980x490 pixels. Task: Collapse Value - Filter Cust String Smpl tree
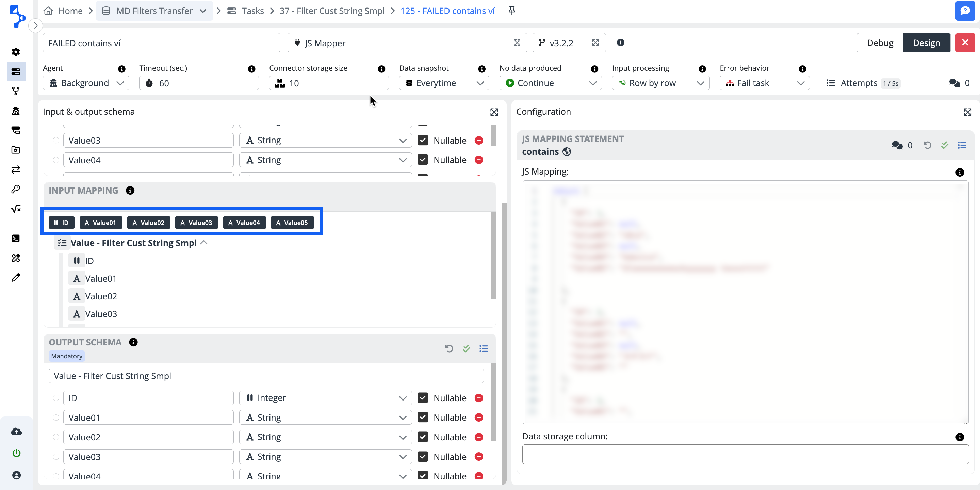pyautogui.click(x=204, y=243)
